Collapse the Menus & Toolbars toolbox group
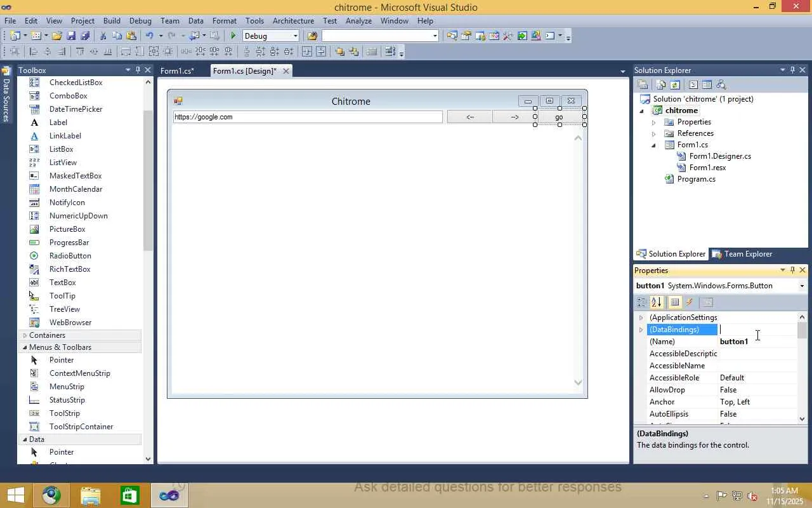Viewport: 812px width, 508px height. click(x=25, y=347)
